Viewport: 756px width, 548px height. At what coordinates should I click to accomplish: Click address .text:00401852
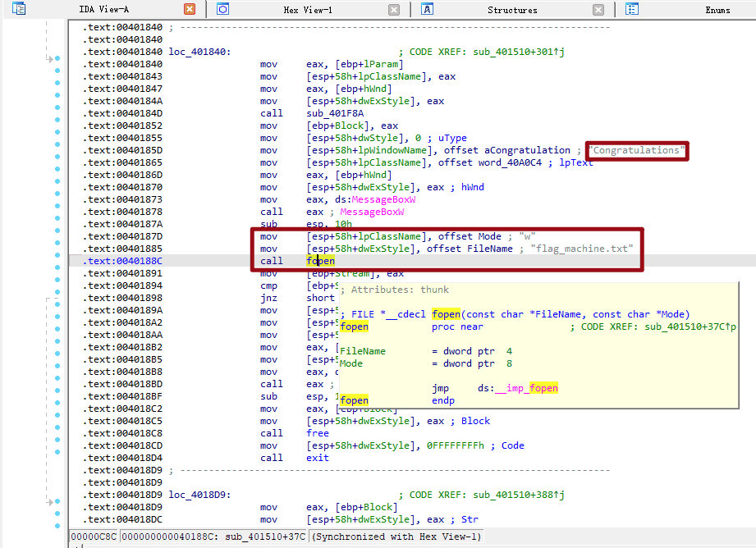coord(122,126)
